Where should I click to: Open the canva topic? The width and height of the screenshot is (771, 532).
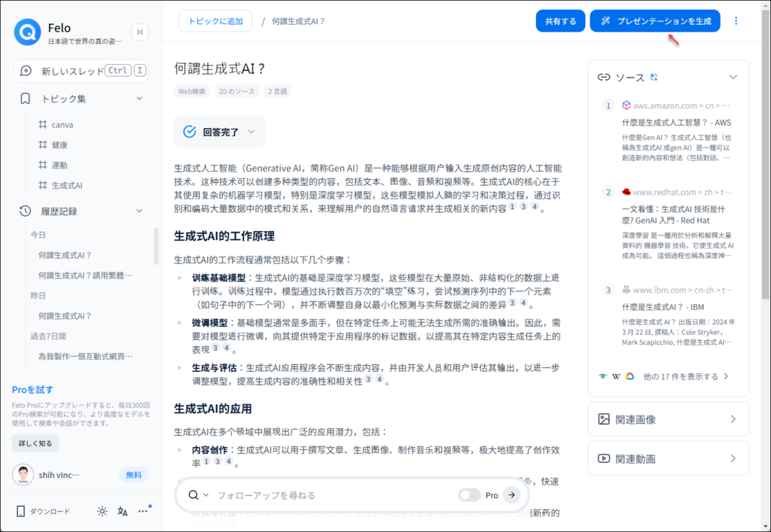click(62, 125)
